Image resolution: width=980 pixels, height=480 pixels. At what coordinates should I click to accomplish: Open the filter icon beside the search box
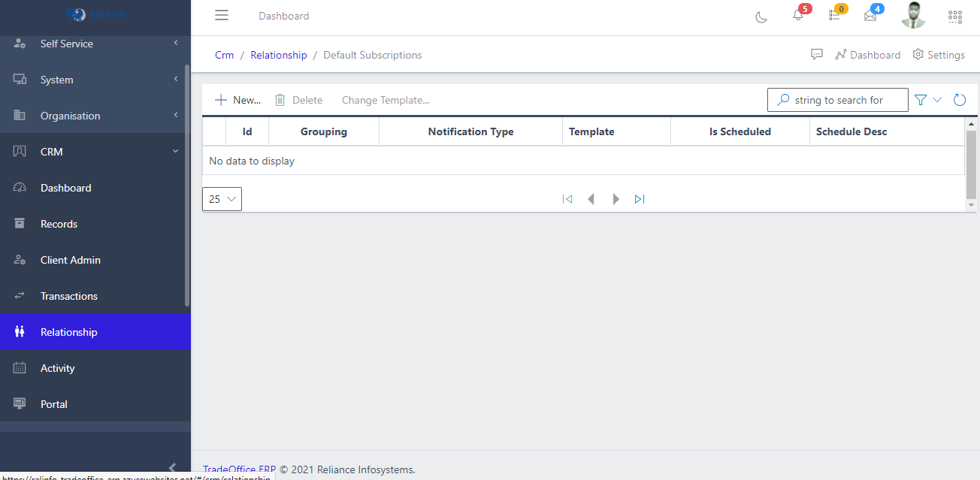920,99
